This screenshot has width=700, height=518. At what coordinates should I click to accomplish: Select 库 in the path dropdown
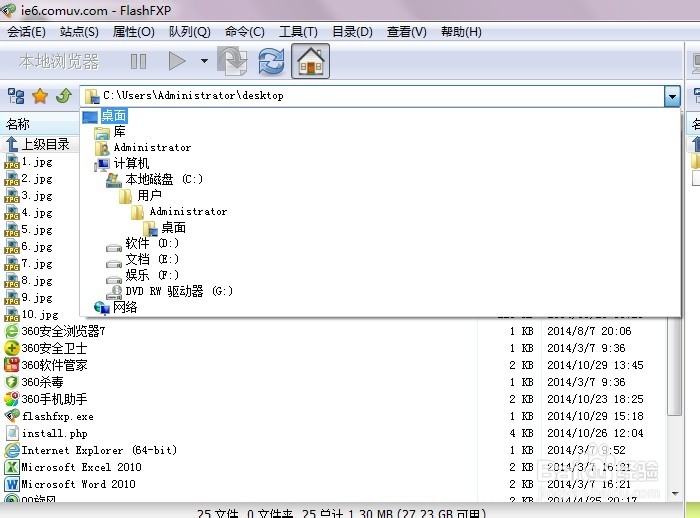(x=119, y=132)
